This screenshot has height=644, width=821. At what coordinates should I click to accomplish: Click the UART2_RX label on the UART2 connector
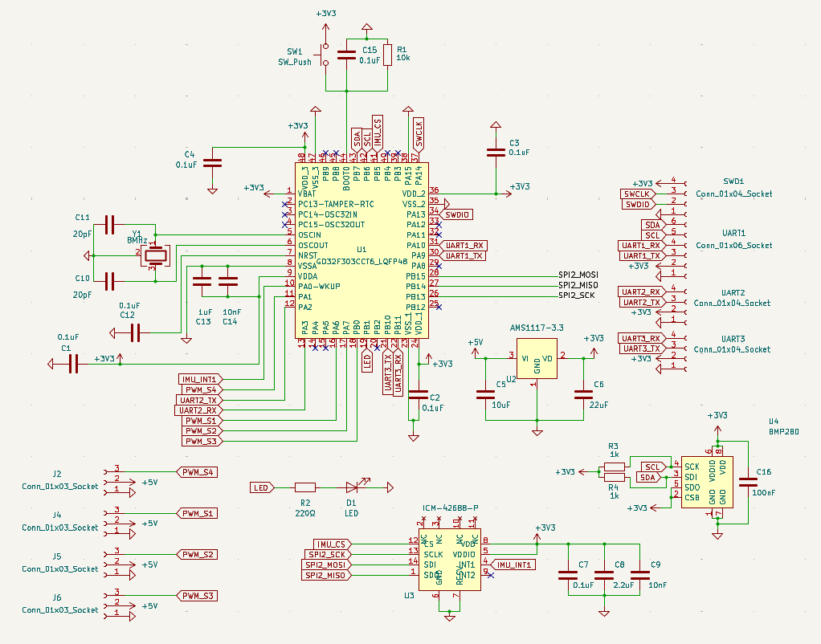[x=642, y=291]
